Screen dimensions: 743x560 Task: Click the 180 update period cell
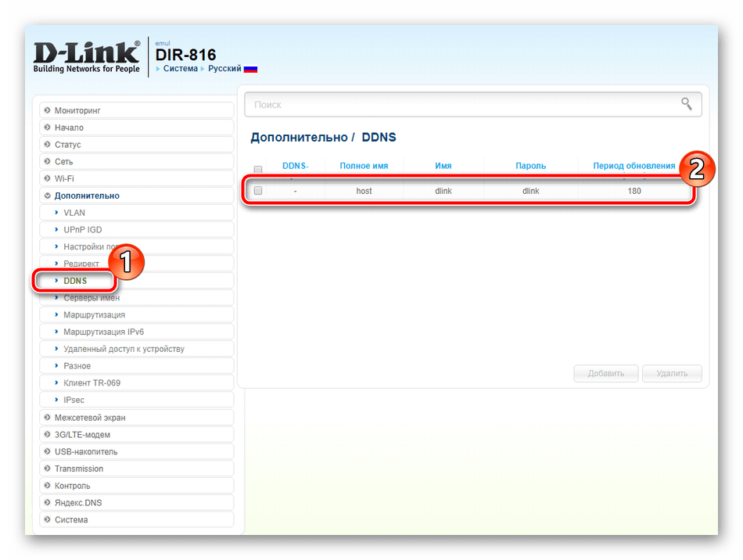tap(634, 191)
